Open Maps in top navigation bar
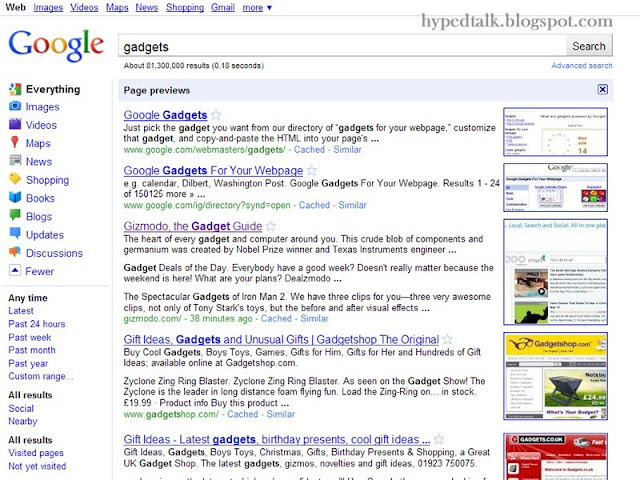Image resolution: width=640 pixels, height=480 pixels. (117, 7)
